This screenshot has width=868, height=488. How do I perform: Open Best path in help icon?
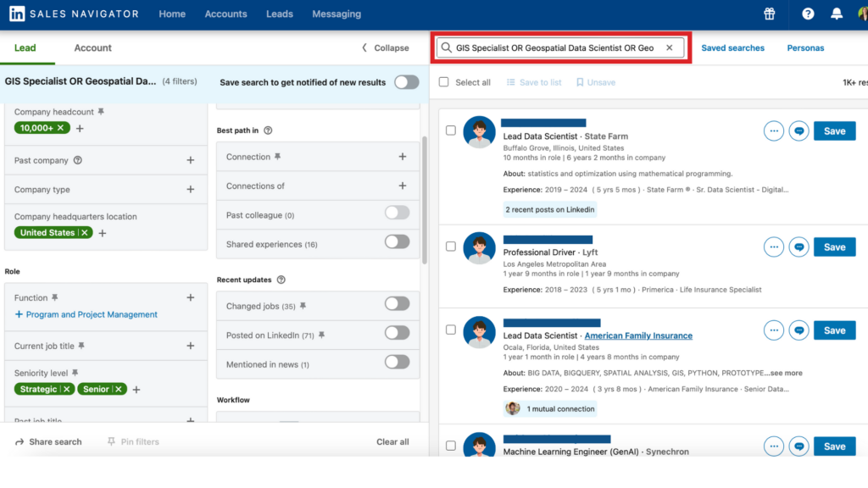tap(268, 130)
